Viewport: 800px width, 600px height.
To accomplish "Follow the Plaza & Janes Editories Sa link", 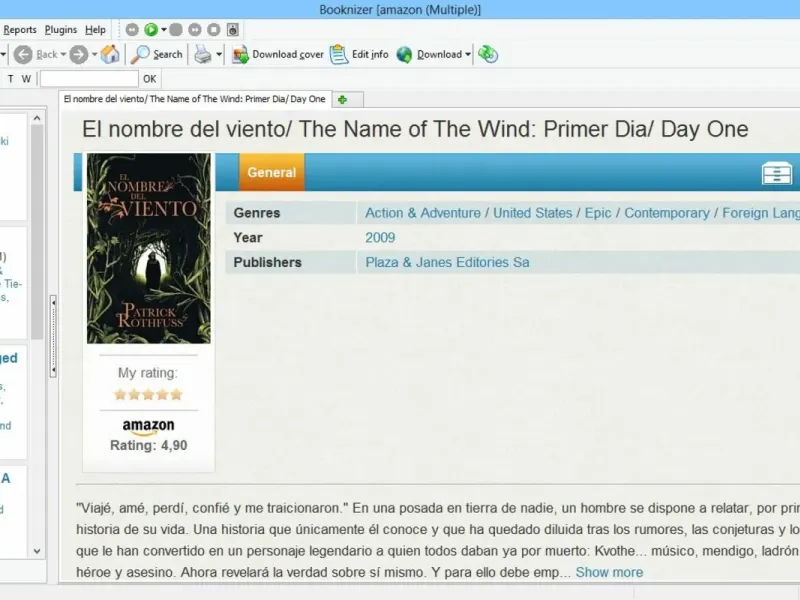I will pos(447,262).
